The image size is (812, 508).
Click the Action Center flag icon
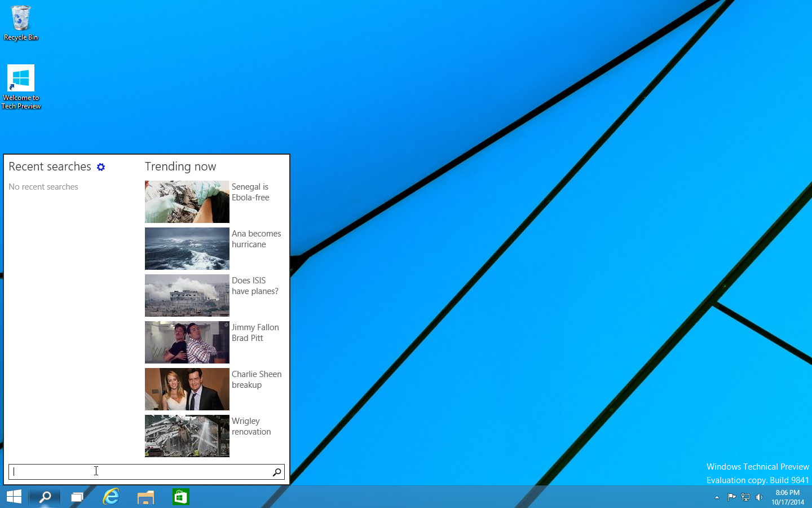731,497
